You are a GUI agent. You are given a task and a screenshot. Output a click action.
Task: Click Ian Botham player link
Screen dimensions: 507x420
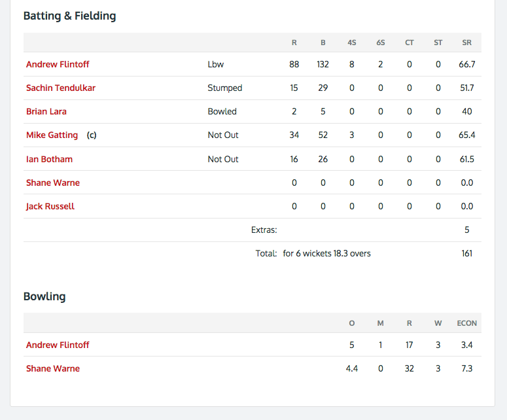click(x=49, y=159)
